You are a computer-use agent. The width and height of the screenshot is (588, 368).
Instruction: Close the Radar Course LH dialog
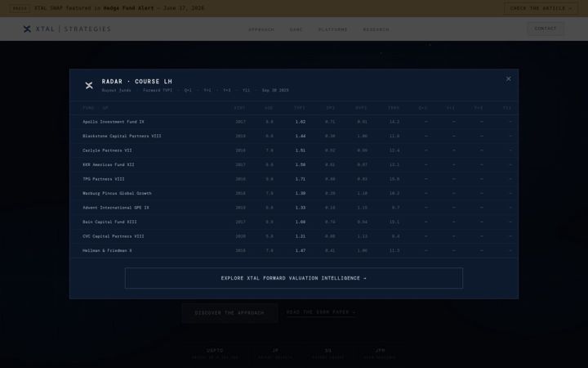(x=508, y=79)
